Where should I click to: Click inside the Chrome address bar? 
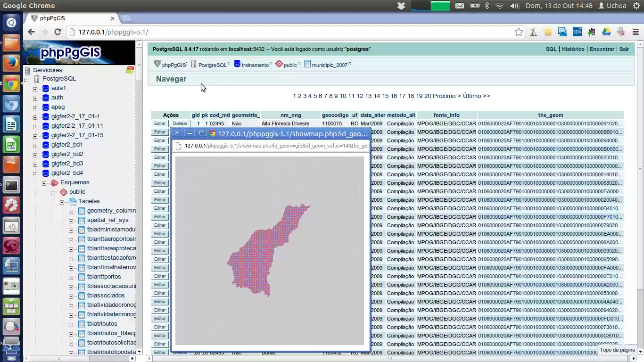tap(189, 32)
